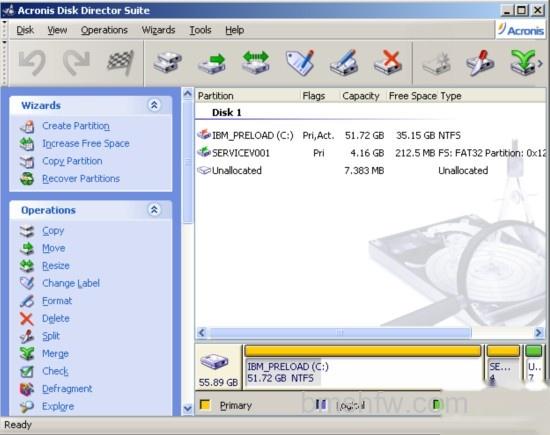
Task: Click the Commit checkered flag icon
Action: point(120,62)
